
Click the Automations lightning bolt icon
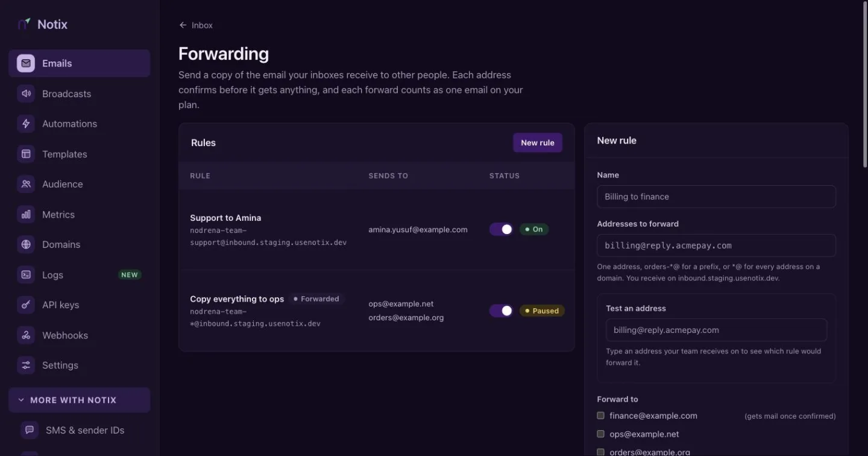click(26, 124)
